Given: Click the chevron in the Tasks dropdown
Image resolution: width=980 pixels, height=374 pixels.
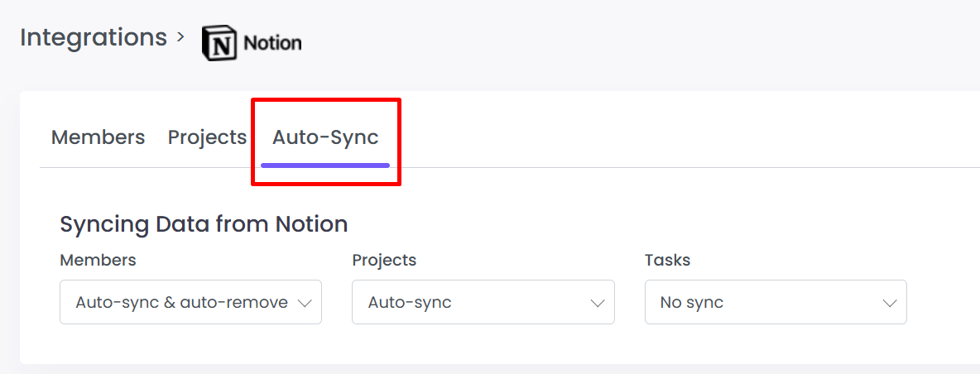Looking at the screenshot, I should pos(890,304).
